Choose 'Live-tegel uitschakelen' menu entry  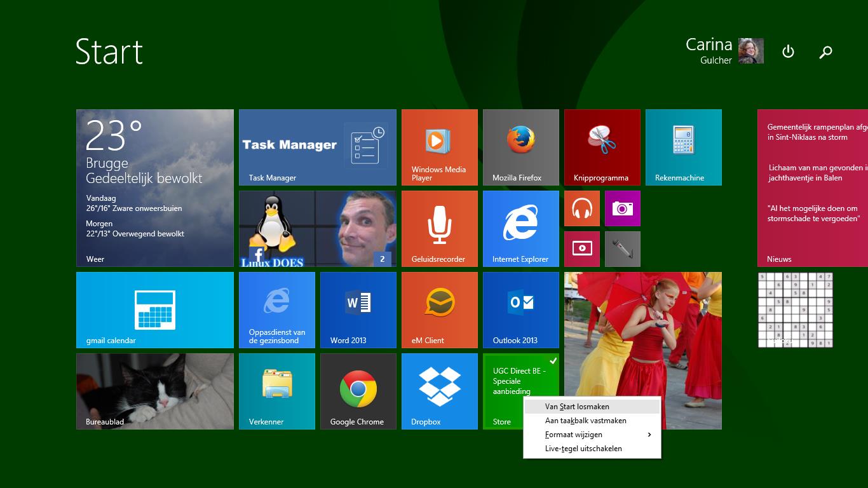click(x=592, y=449)
